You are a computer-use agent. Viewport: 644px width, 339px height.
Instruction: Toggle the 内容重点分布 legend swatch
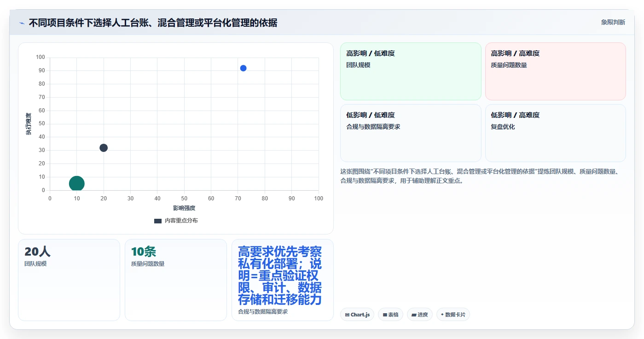click(x=158, y=221)
